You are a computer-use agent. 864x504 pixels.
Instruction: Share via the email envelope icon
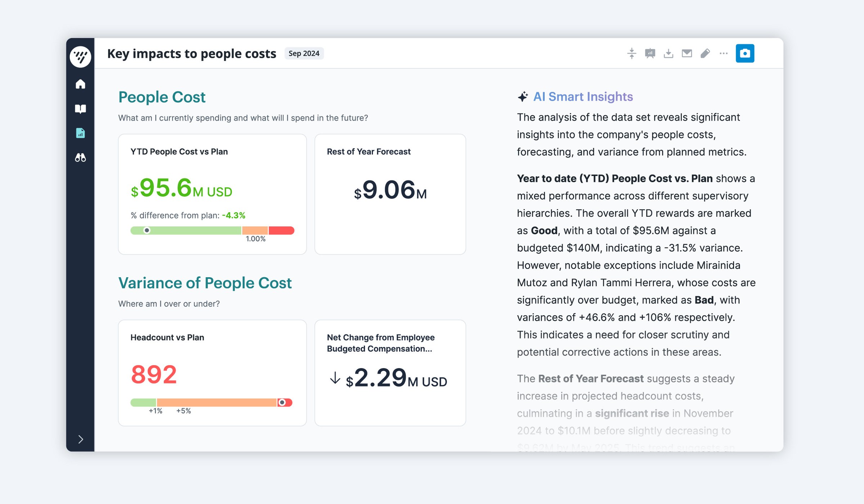coord(687,53)
